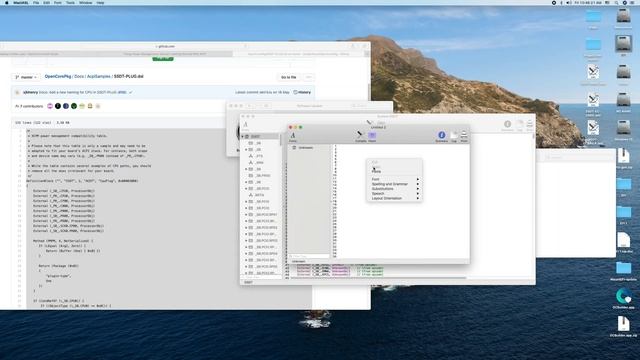Select the _PTS method in DSDT tree
640x360 pixels.
(259, 156)
